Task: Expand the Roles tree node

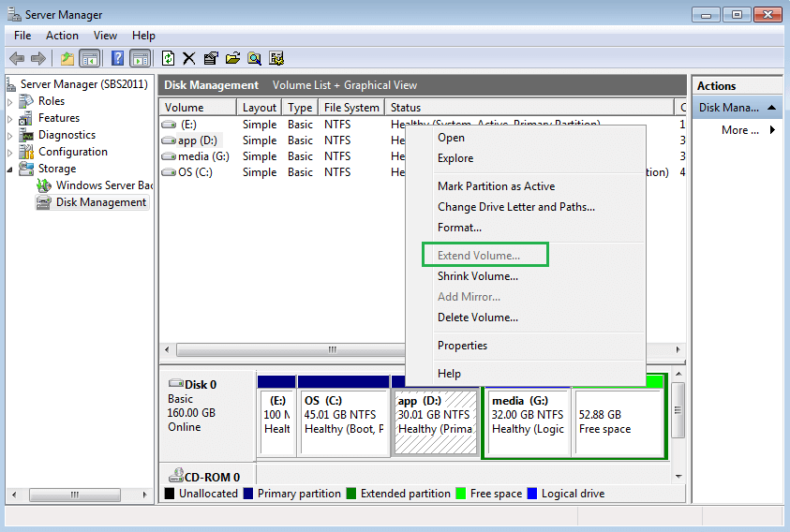Action: tap(10, 101)
